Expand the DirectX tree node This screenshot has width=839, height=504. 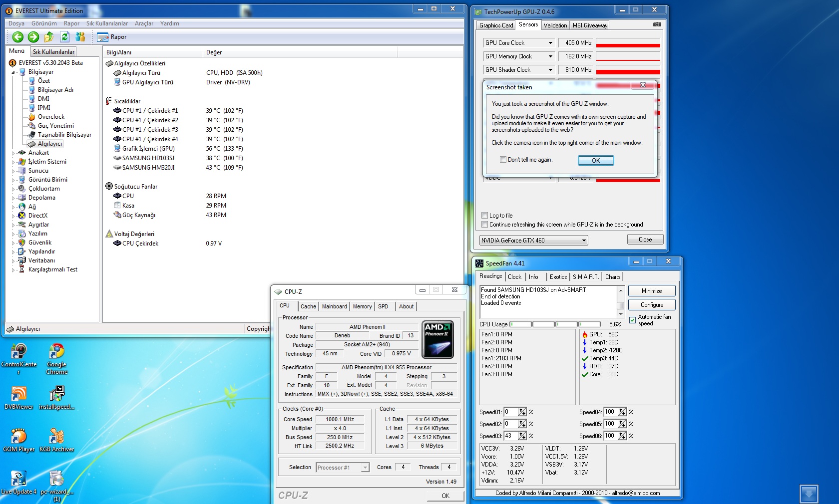pos(13,216)
